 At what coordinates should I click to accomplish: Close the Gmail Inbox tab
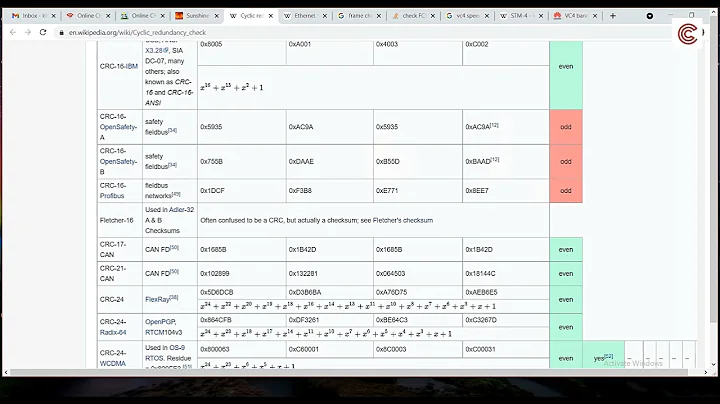pos(54,16)
